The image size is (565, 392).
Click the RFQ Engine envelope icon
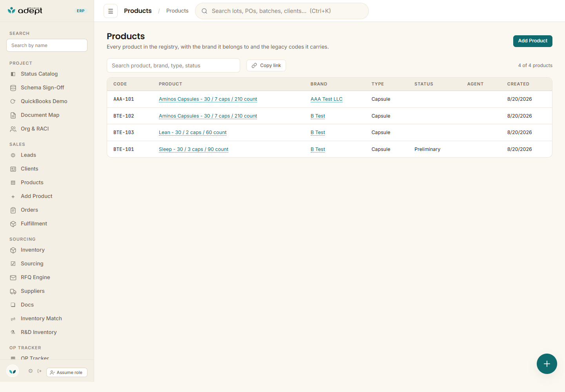[x=13, y=278]
